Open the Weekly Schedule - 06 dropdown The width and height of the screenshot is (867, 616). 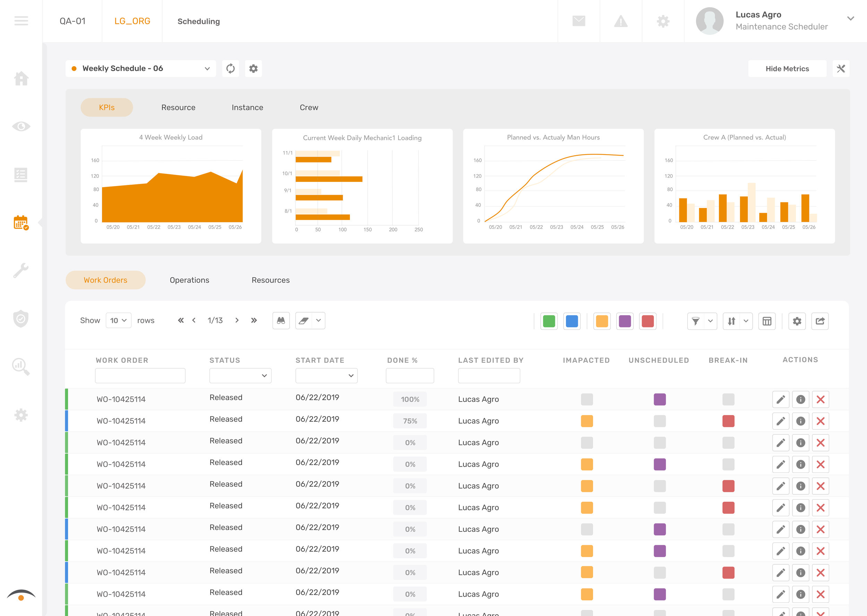coord(140,68)
